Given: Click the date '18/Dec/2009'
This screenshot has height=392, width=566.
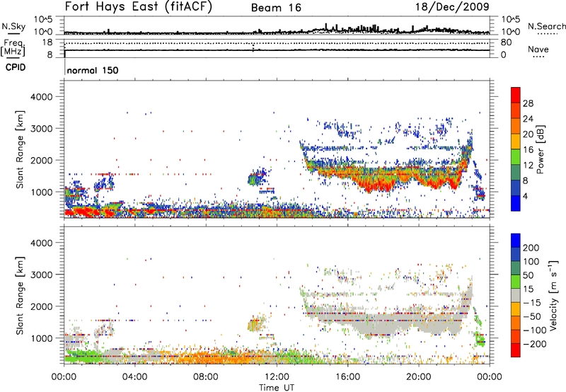Looking at the screenshot, I should (452, 6).
